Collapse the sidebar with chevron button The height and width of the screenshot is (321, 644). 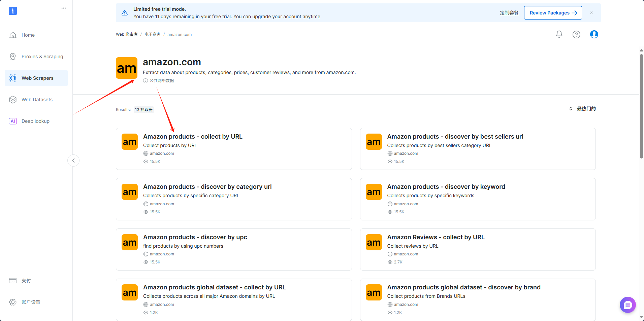point(73,160)
